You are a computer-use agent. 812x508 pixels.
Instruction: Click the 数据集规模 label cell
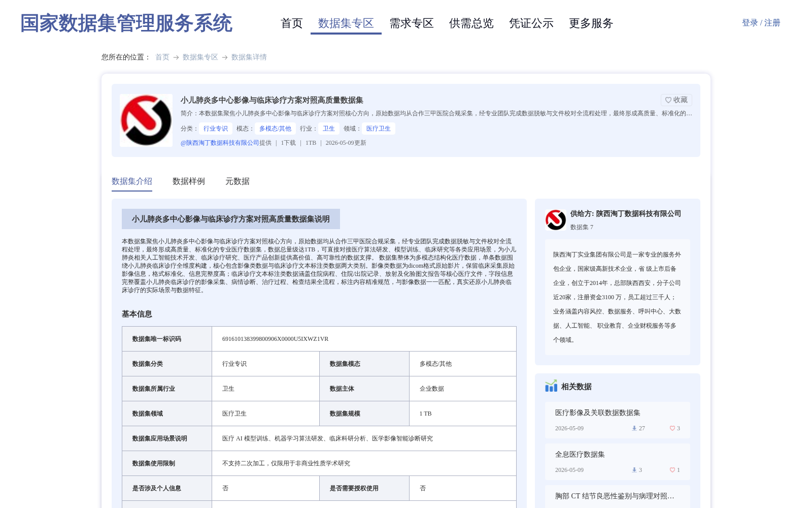pyautogui.click(x=364, y=414)
